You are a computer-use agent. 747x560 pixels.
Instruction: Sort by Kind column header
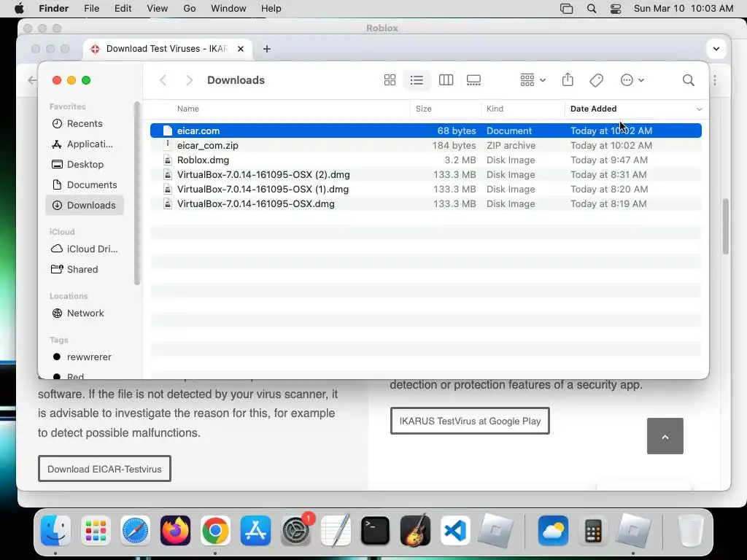click(495, 109)
